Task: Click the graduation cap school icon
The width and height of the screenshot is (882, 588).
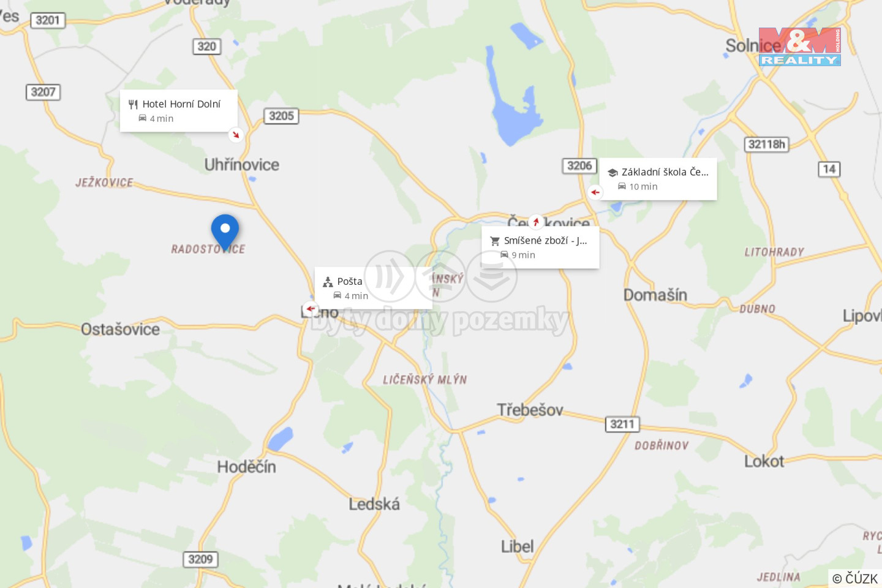Action: [x=612, y=173]
